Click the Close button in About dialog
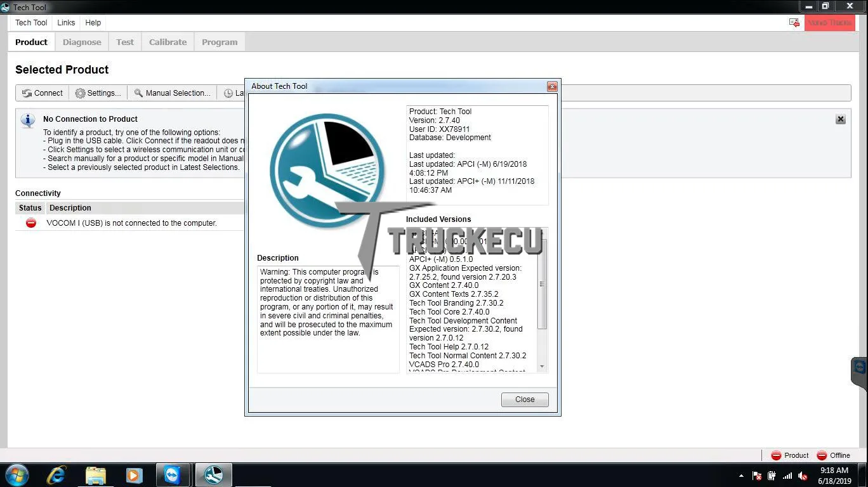868x487 pixels. click(525, 399)
